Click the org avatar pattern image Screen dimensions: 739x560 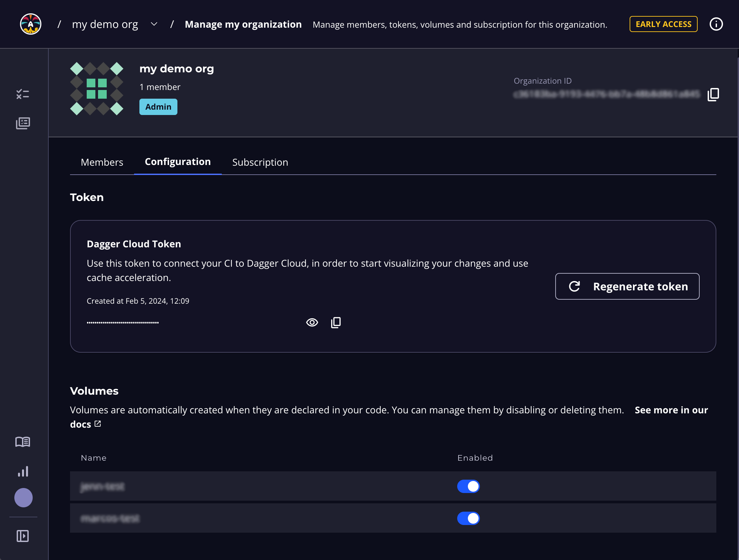point(97,88)
